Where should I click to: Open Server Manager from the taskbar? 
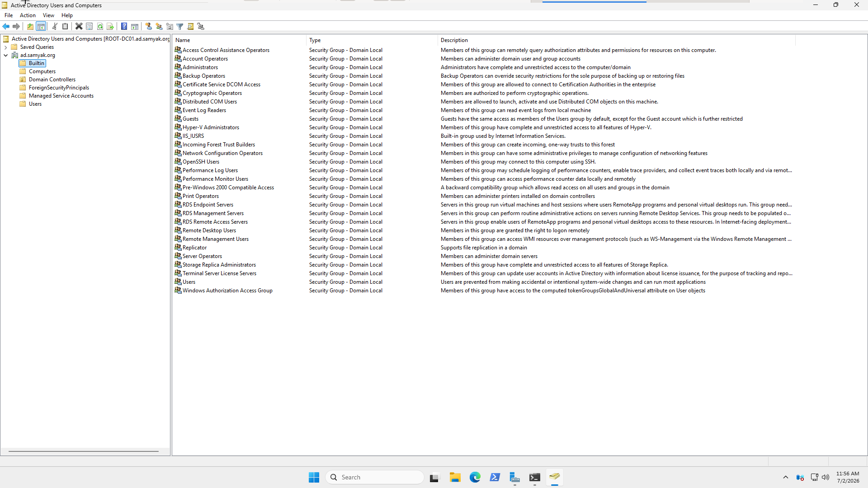coord(514,477)
